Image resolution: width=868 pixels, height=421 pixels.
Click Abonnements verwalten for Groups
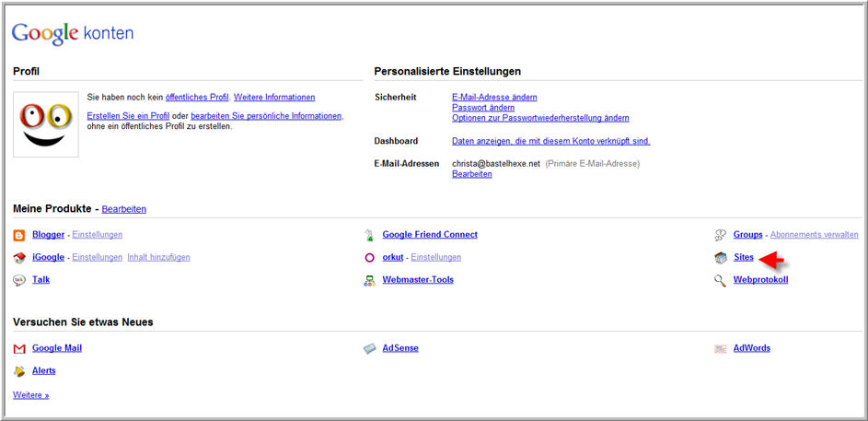click(815, 234)
